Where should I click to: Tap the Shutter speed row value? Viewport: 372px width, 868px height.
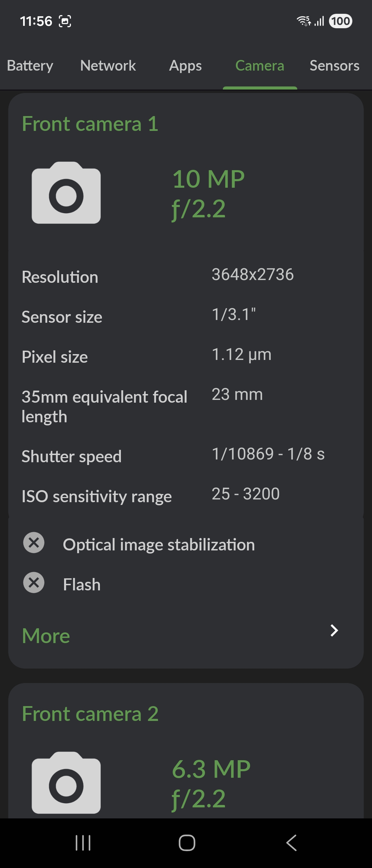(x=268, y=454)
